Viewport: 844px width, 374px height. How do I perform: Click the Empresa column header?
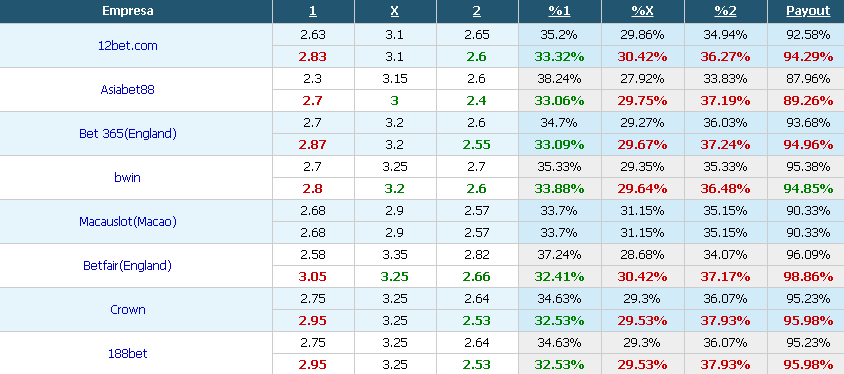pyautogui.click(x=128, y=11)
